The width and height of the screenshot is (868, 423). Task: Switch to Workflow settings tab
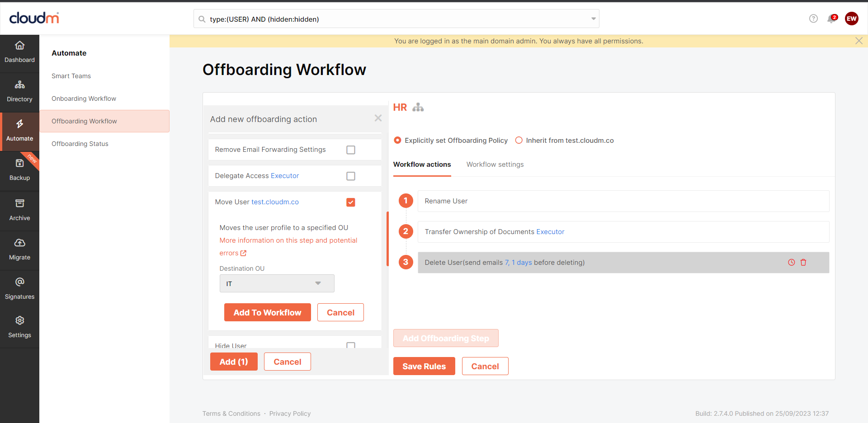point(495,164)
